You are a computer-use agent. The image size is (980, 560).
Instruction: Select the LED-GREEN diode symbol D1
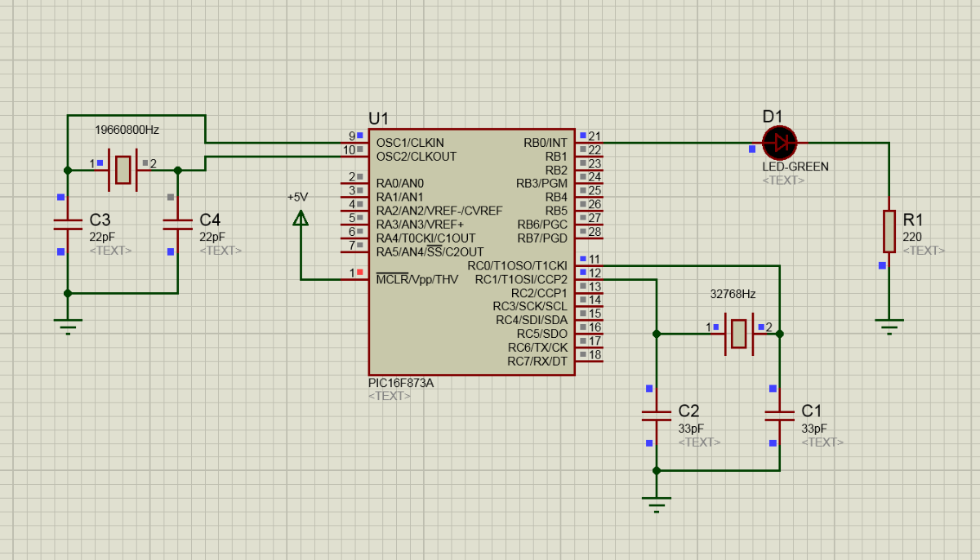779,143
